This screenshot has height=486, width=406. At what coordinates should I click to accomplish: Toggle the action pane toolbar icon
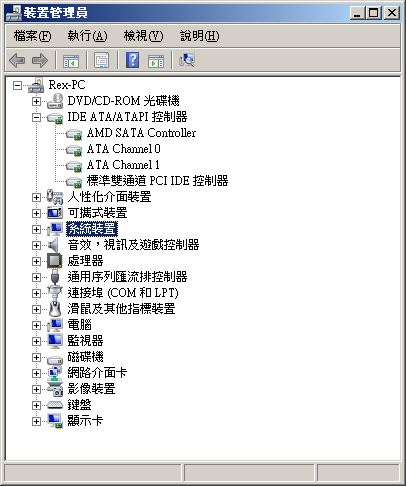156,61
